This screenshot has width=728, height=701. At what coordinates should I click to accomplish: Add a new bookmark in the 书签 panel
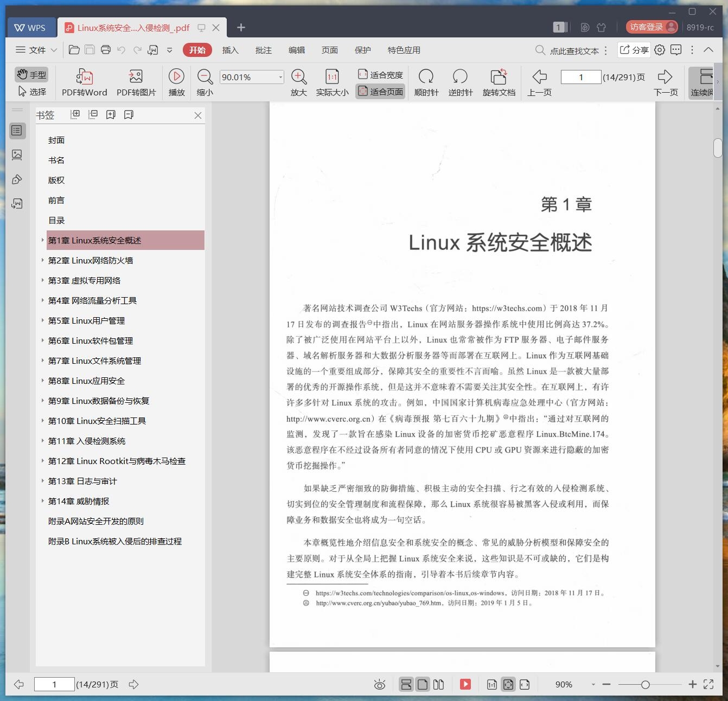point(111,114)
